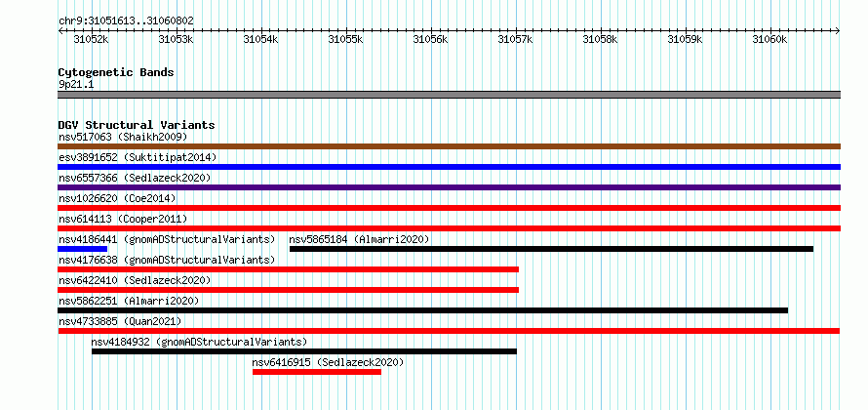Click the nsv6557366 (Sedlazeck2020) label
868x410 pixels.
[135, 178]
